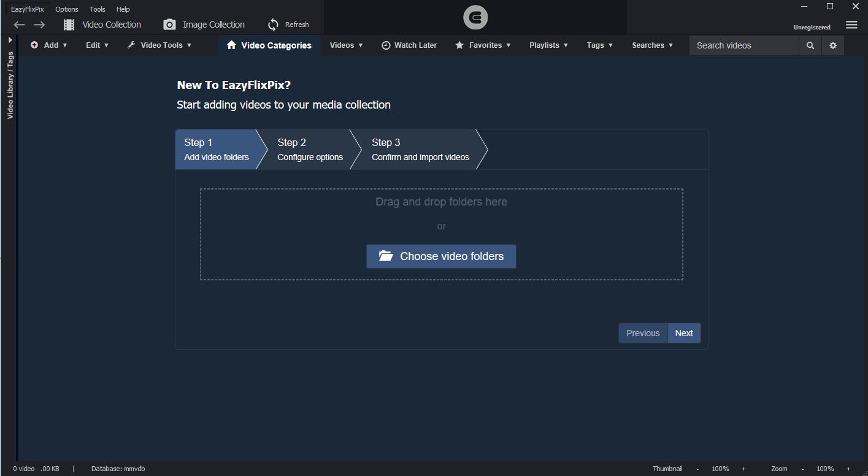
Task: Go forward with the right arrow icon
Action: [x=39, y=25]
